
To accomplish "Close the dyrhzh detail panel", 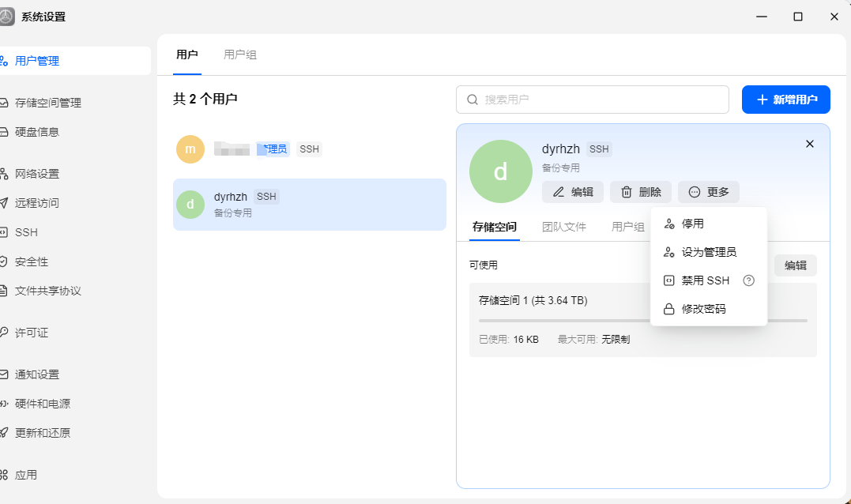I will pos(810,144).
